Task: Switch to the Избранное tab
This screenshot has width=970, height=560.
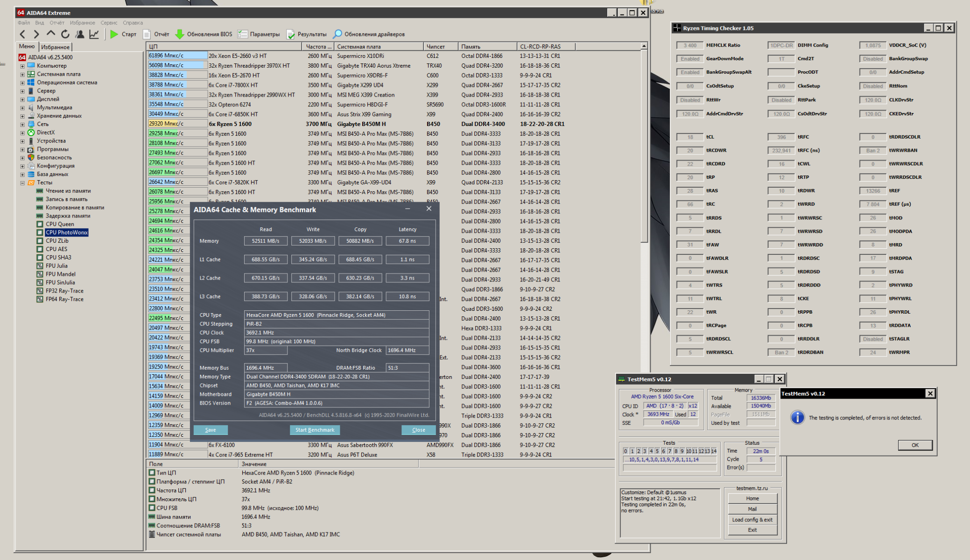Action: tap(55, 47)
